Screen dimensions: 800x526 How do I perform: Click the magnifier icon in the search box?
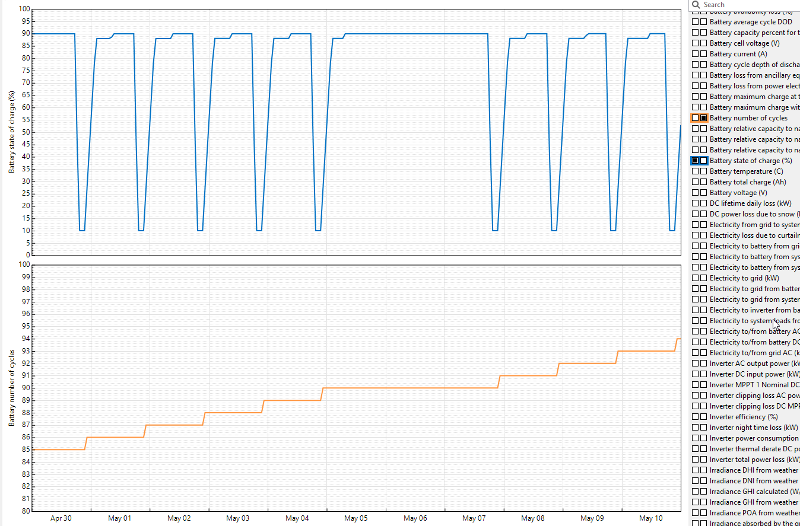[695, 5]
